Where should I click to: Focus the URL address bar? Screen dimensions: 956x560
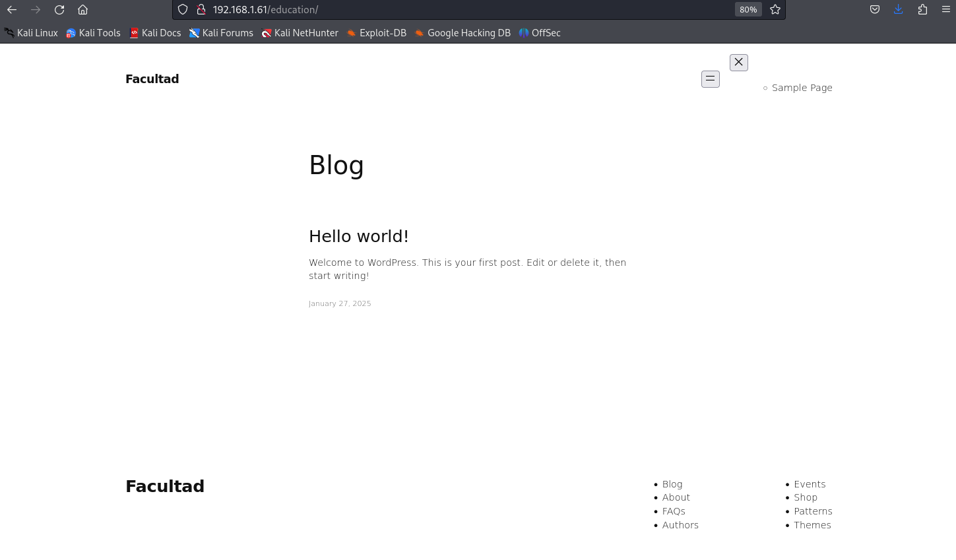point(462,10)
